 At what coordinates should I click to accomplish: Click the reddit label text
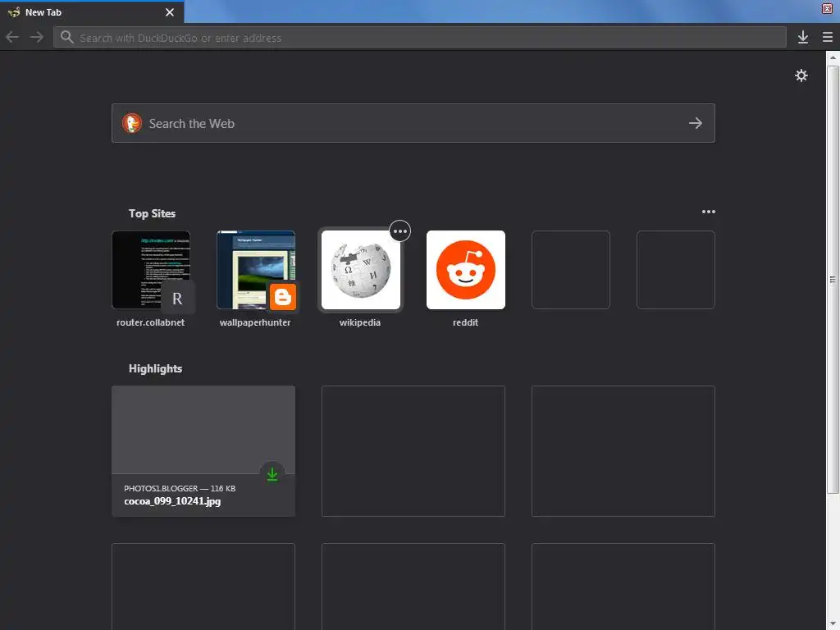point(466,322)
